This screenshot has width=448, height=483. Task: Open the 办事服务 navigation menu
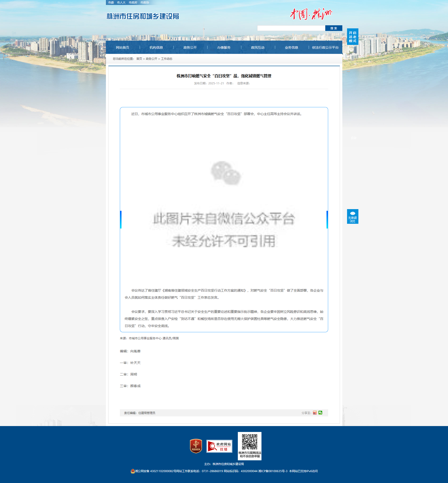224,47
